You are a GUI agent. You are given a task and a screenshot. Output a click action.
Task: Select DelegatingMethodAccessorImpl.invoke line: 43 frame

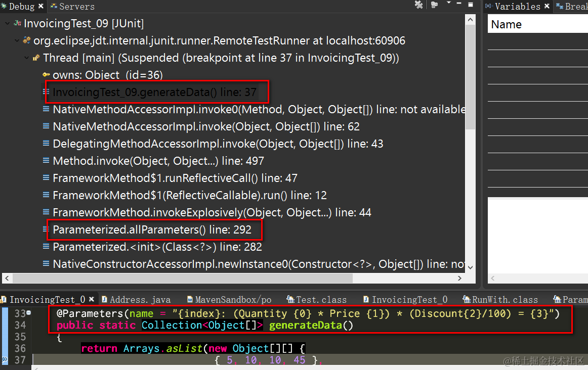tap(218, 144)
